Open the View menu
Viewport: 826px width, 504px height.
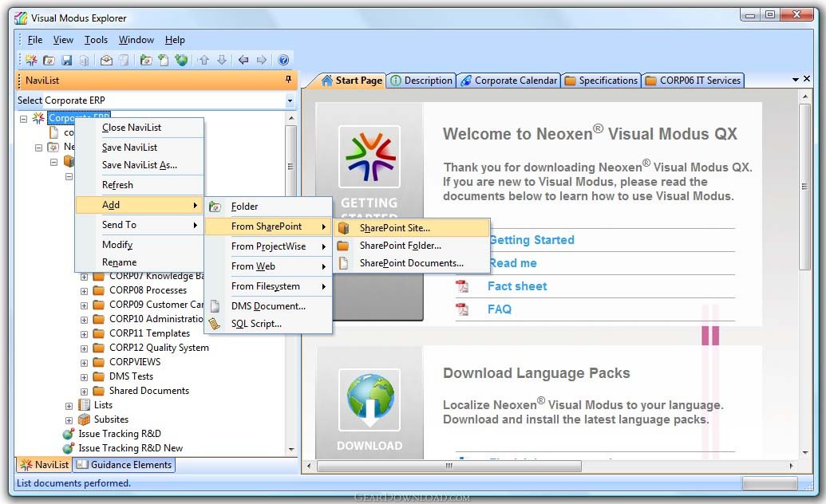[x=63, y=40]
